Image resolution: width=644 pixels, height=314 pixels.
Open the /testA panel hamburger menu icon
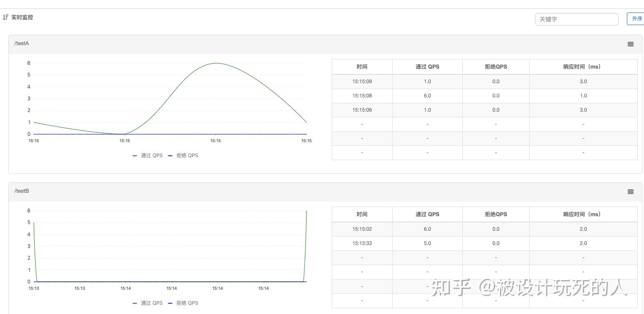pos(630,44)
